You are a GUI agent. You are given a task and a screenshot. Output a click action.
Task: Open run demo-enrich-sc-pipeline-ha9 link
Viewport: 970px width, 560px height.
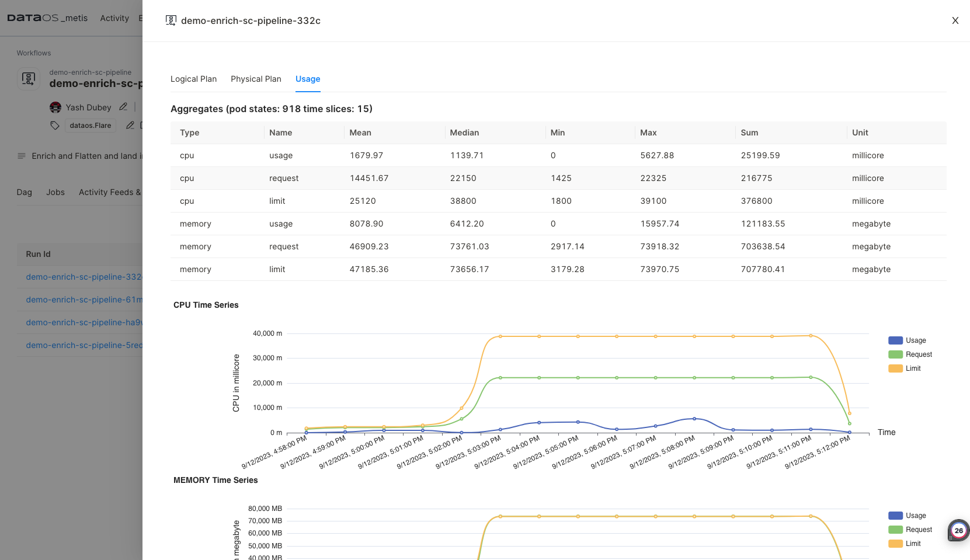click(x=84, y=322)
